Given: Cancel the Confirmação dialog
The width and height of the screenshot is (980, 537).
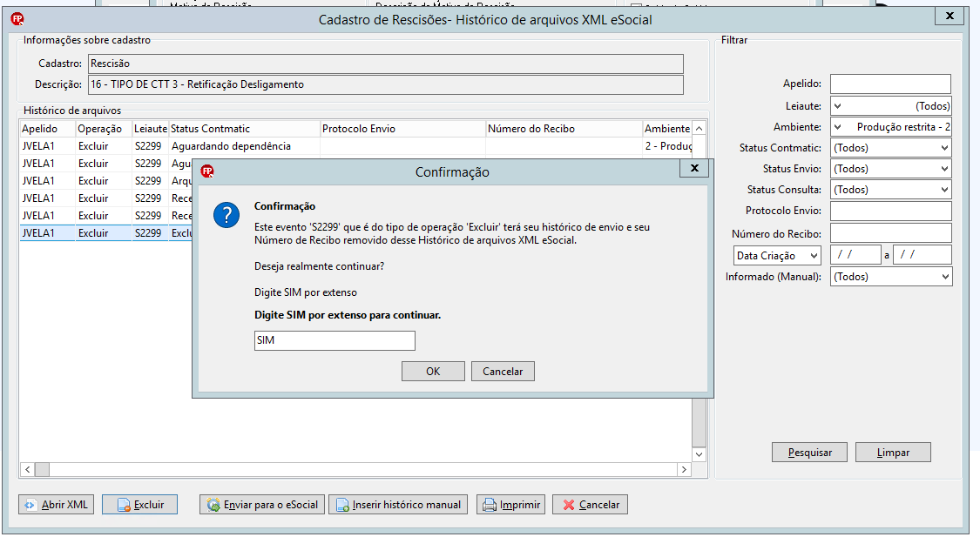Looking at the screenshot, I should coord(503,371).
